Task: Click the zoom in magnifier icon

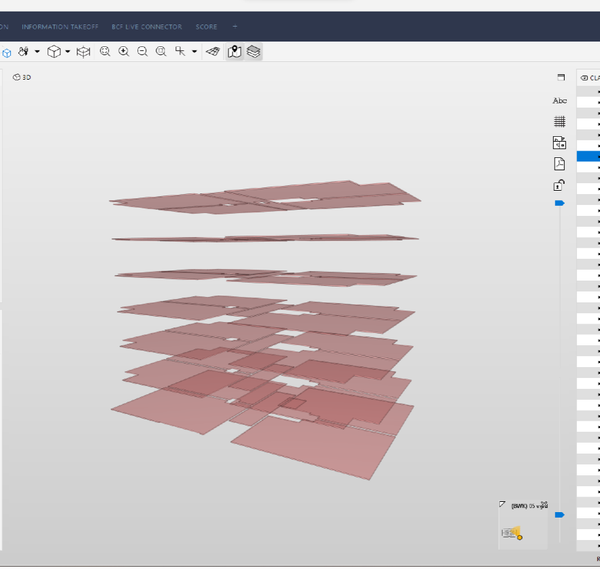Action: click(124, 52)
